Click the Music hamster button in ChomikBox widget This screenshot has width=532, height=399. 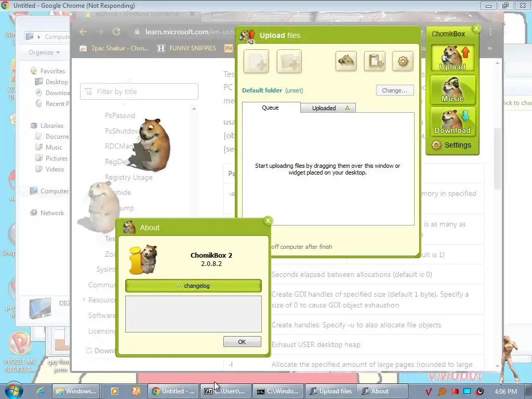click(453, 90)
